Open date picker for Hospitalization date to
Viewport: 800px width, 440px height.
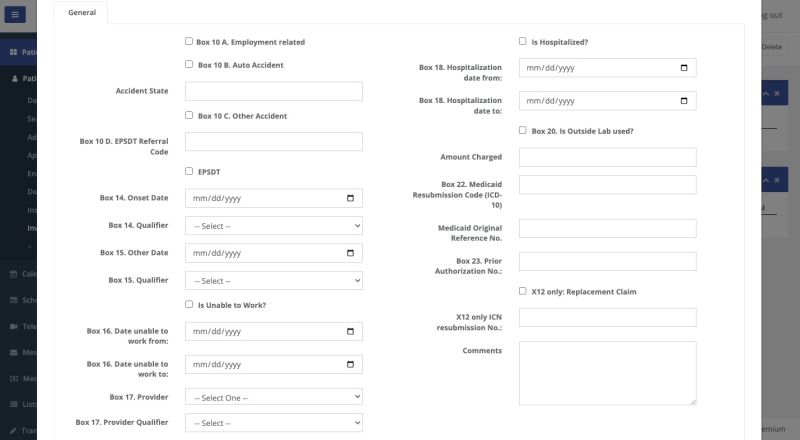click(x=684, y=101)
